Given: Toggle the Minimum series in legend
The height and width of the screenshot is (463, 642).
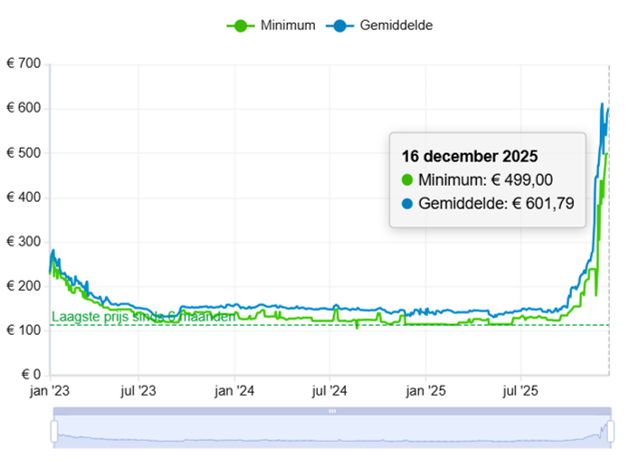Looking at the screenshot, I should pos(271,25).
